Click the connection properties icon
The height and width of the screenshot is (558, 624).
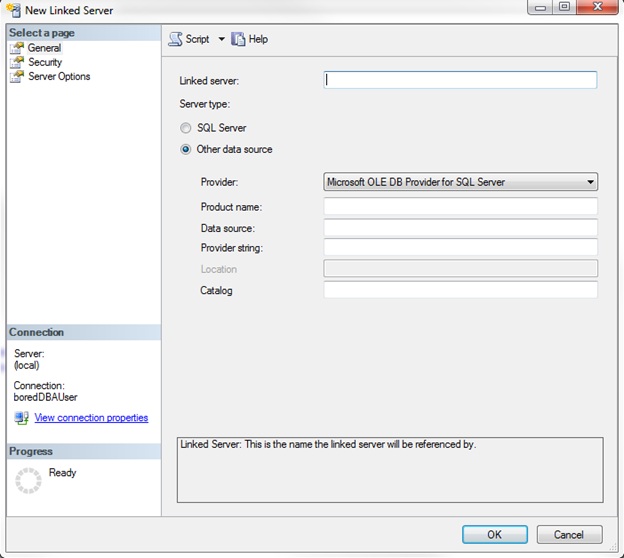[x=22, y=418]
